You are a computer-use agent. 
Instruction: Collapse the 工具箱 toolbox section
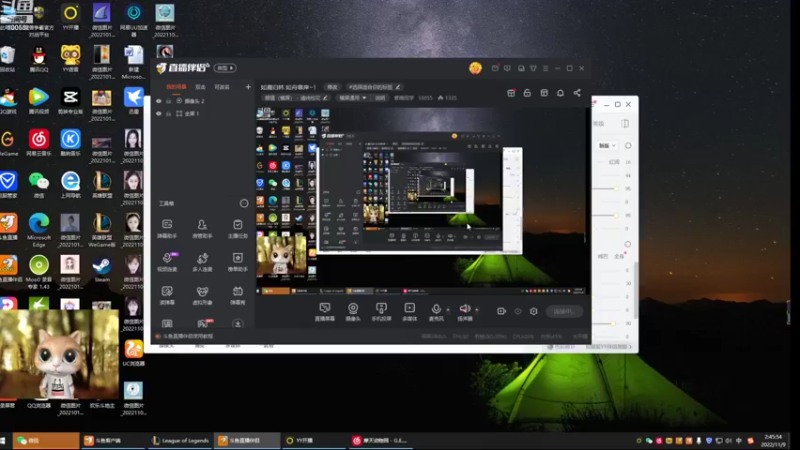[244, 203]
